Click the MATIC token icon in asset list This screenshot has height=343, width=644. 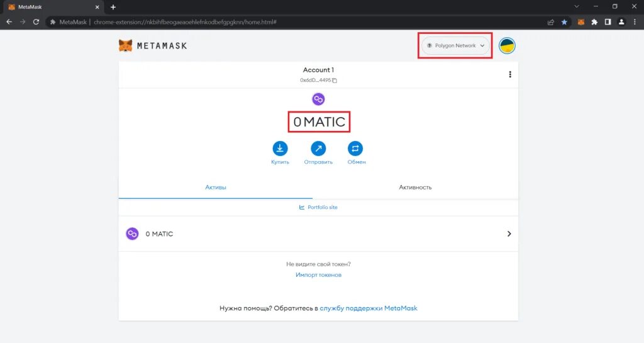[132, 233]
